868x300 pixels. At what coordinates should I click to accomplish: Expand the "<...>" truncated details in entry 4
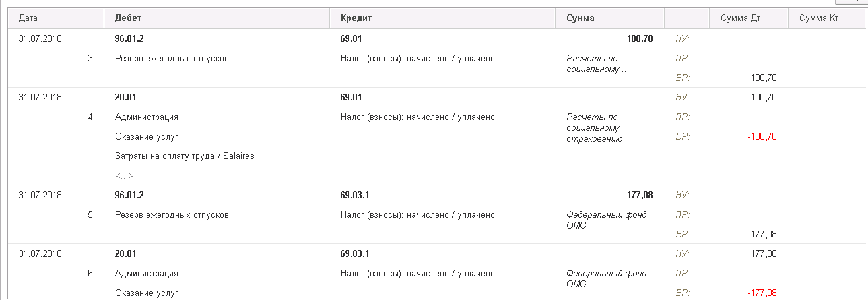coord(125,176)
